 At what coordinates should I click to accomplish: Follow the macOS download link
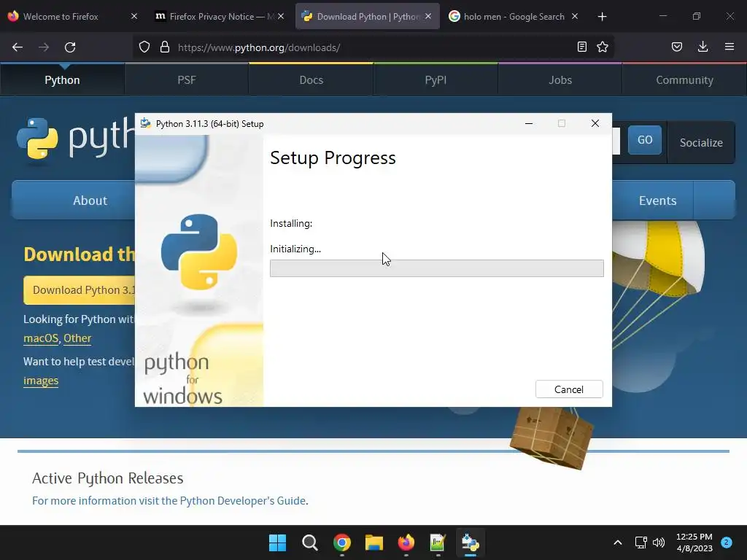coord(41,338)
